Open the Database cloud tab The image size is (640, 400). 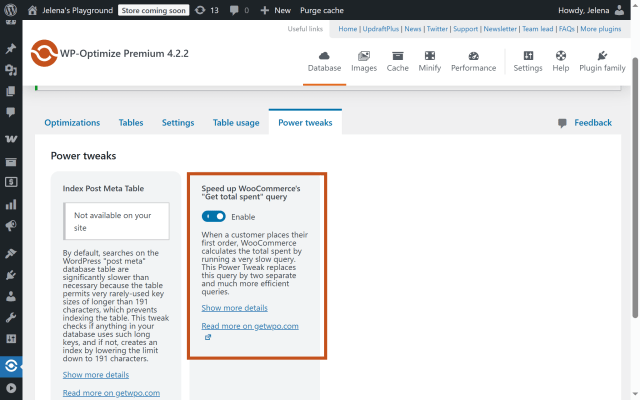point(324,62)
